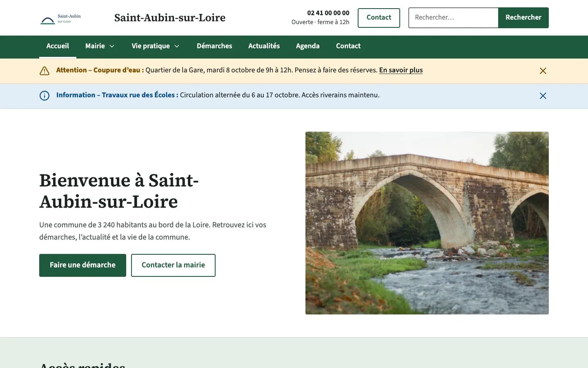The height and width of the screenshot is (368, 588).
Task: Click the info circle icon in roadworks banner
Action: (x=45, y=96)
